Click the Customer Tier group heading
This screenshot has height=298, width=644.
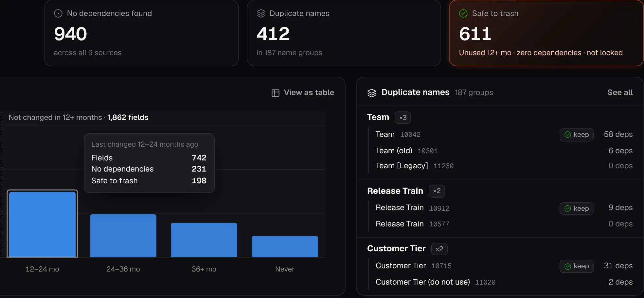396,249
